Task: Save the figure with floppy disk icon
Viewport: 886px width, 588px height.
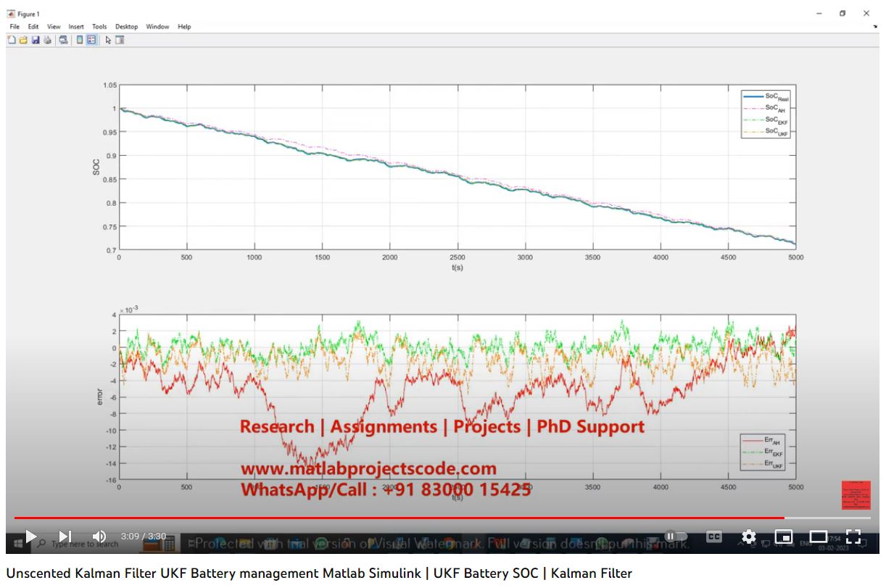Action: coord(36,40)
